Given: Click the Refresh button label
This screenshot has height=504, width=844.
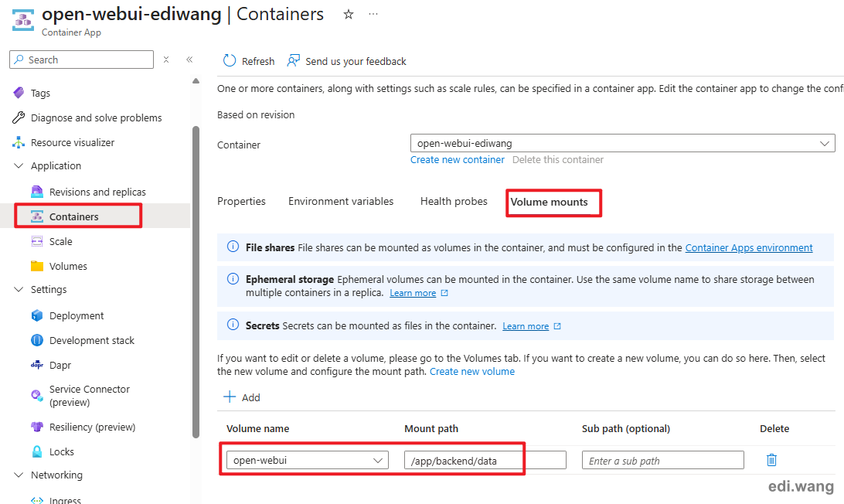Looking at the screenshot, I should 258,61.
